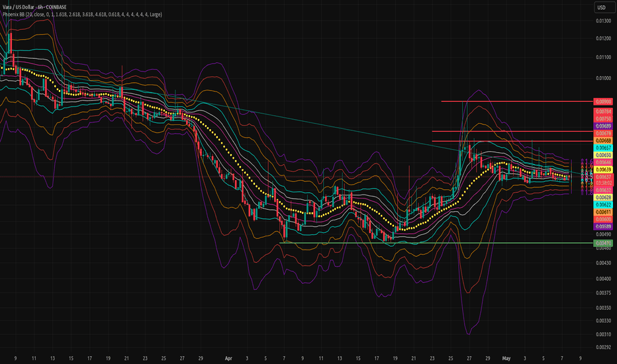The image size is (617, 364).
Task: Open the USD currency selector
Action: click(604, 7)
